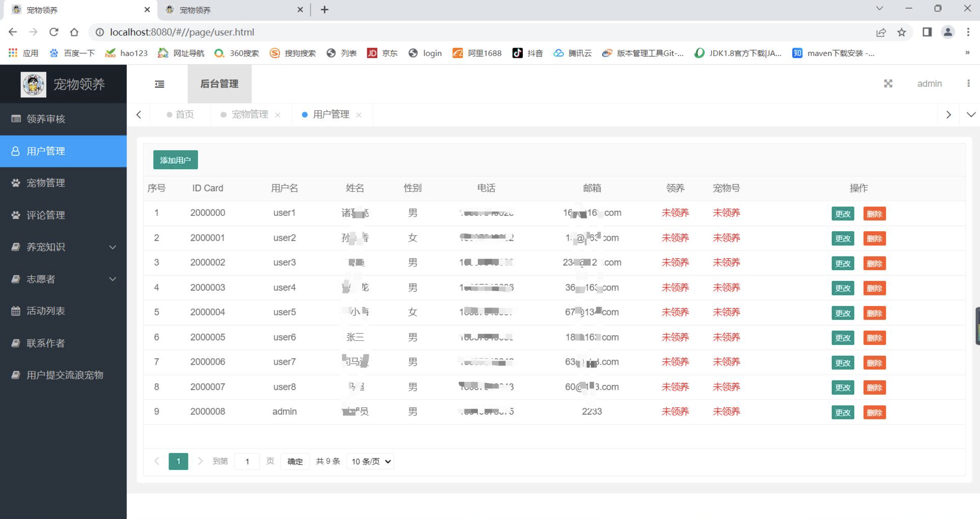Viewport: 980px width, 519px height.
Task: Show more bookmarks with the overflow chevron
Action: pos(967,52)
